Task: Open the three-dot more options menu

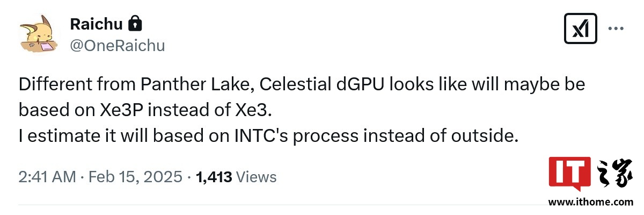Action: click(x=616, y=28)
